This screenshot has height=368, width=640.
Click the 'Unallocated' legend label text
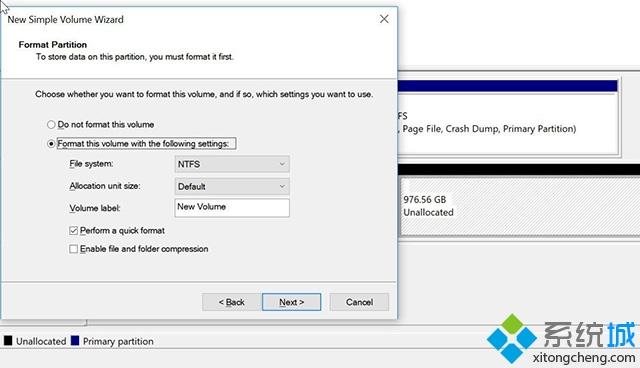[x=41, y=341]
